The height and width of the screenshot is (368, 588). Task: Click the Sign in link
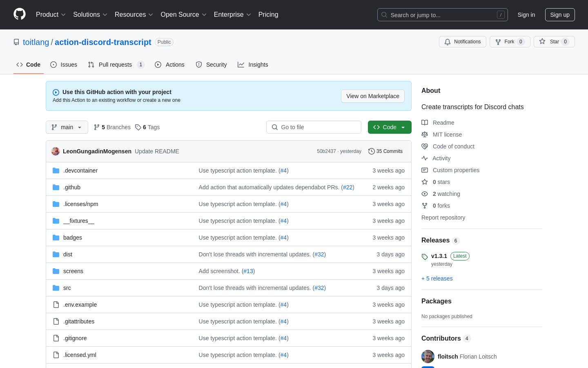pos(526,15)
